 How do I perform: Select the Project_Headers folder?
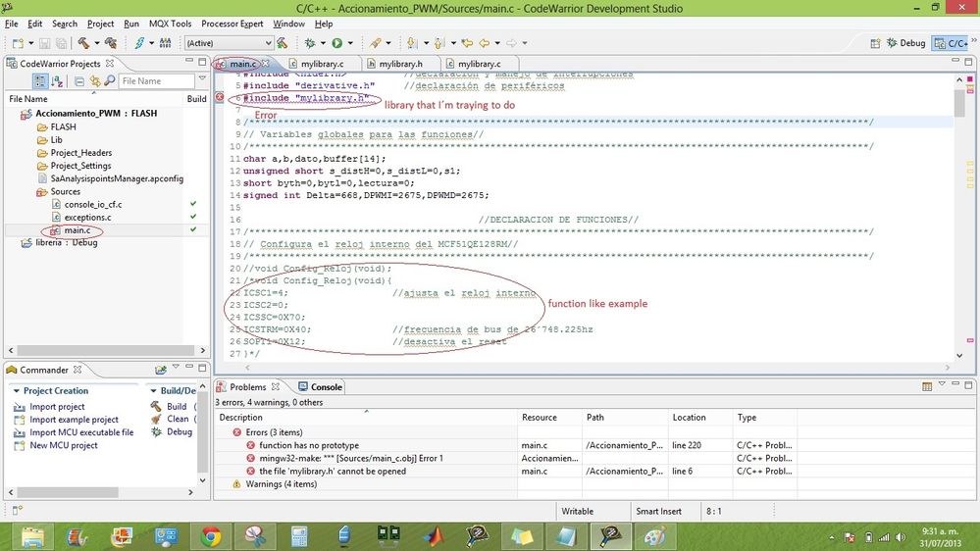coord(81,152)
